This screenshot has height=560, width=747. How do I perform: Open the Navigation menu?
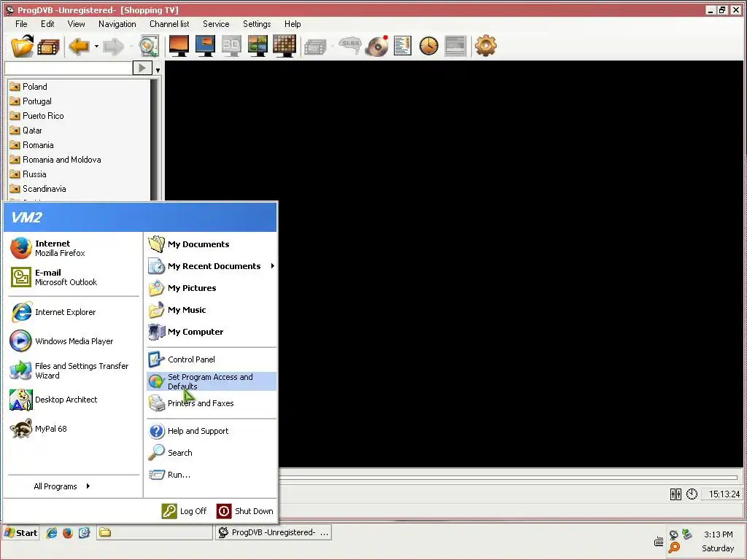point(117,24)
